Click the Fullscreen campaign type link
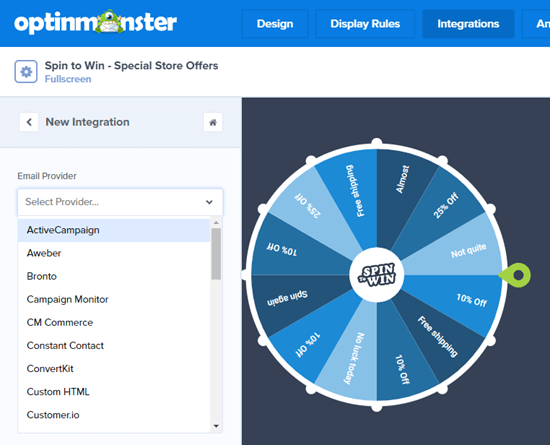Screen dimensions: 550x445 [x=68, y=79]
